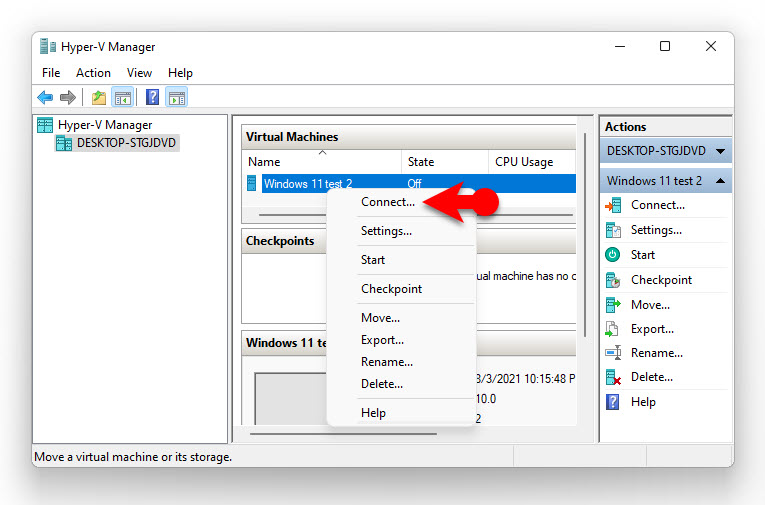The image size is (765, 505).
Task: Open the Action menu
Action: pyautogui.click(x=93, y=73)
